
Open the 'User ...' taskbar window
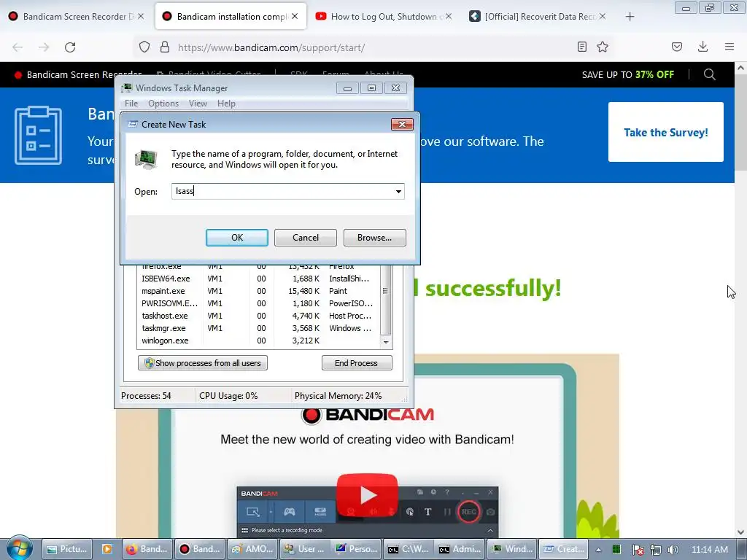click(x=304, y=549)
